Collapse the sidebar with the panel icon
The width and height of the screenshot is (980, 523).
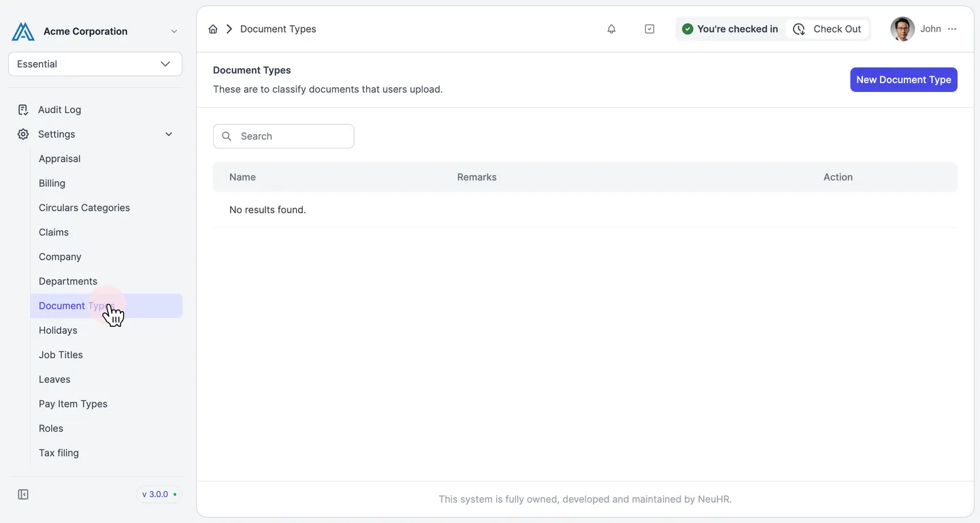coord(23,494)
